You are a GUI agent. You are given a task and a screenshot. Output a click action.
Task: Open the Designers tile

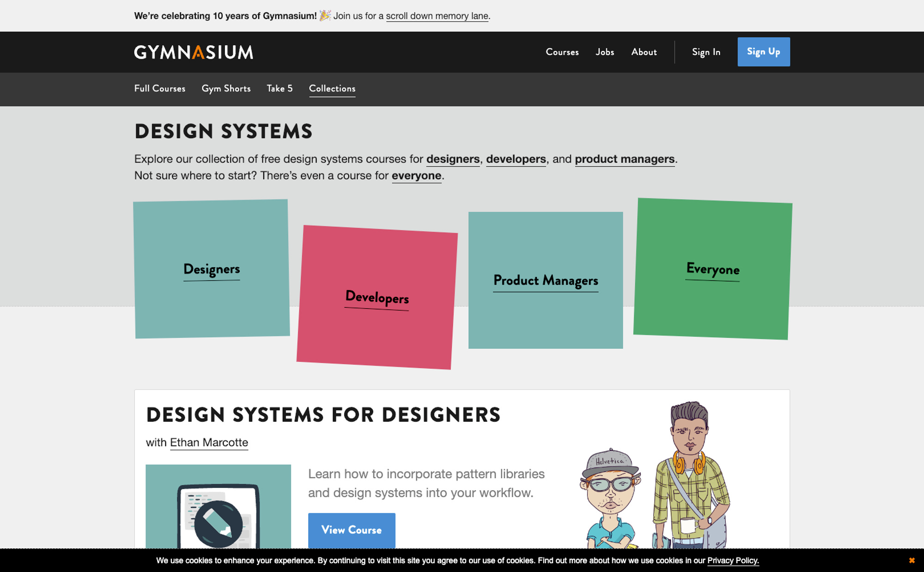[212, 269]
